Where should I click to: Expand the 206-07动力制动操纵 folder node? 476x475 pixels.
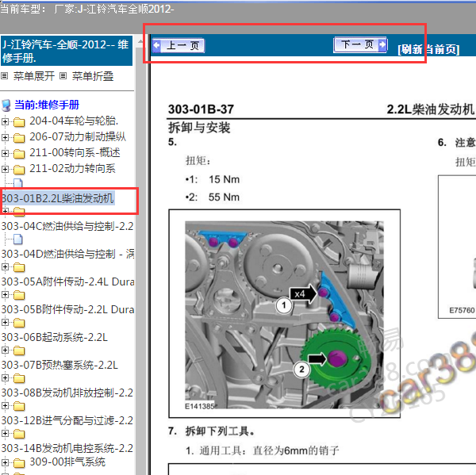pos(5,137)
